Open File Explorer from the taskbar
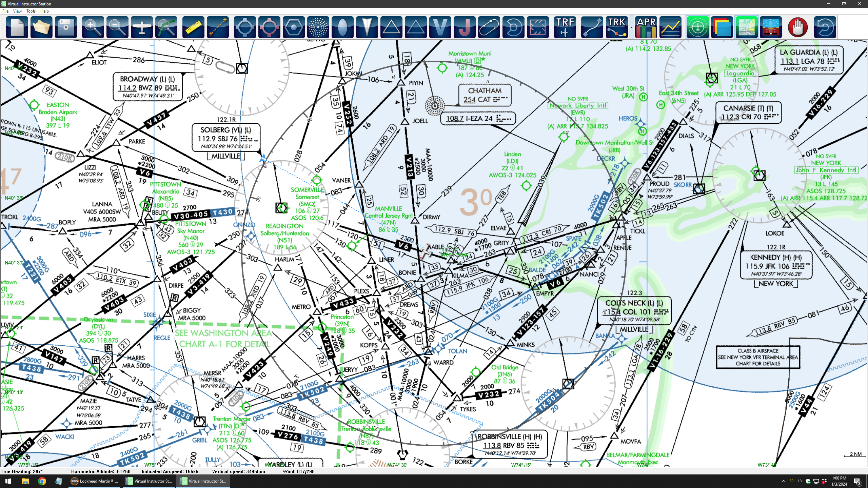This screenshot has width=868, height=488. click(x=25, y=481)
